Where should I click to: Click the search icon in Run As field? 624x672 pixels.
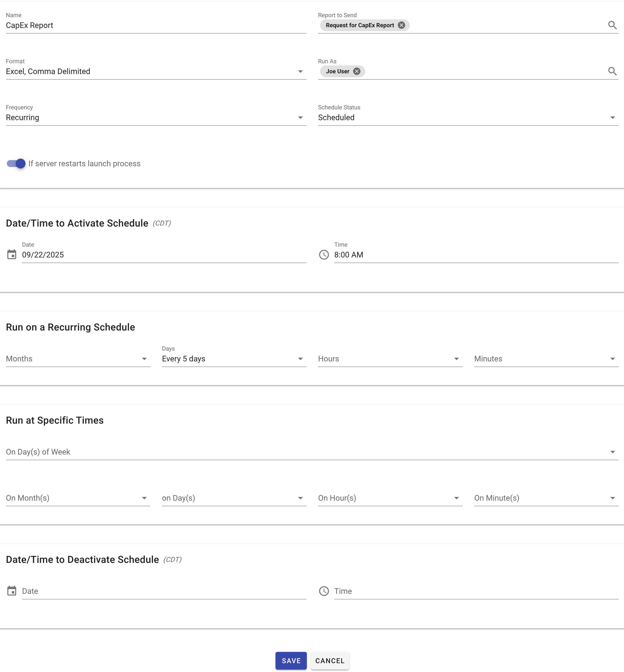point(612,71)
